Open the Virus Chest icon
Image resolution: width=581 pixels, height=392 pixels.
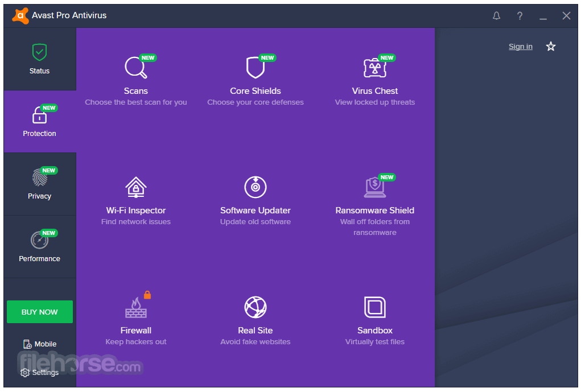click(x=374, y=68)
